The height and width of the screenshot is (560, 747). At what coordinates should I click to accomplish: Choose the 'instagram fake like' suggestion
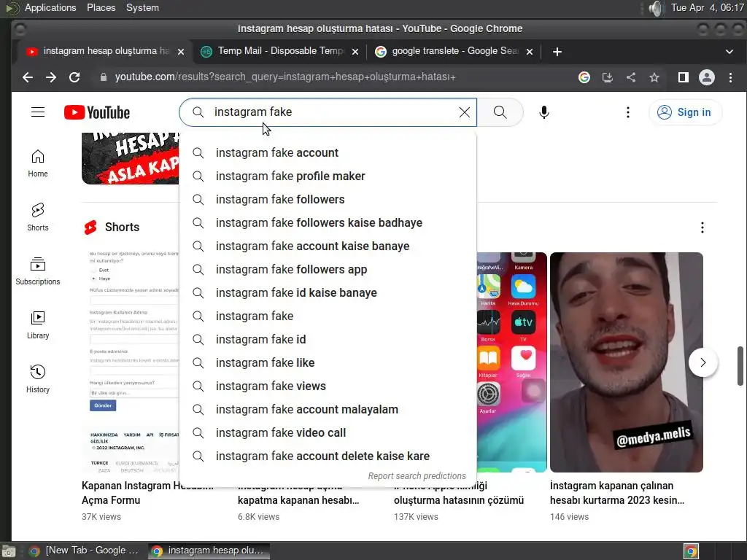point(328,363)
